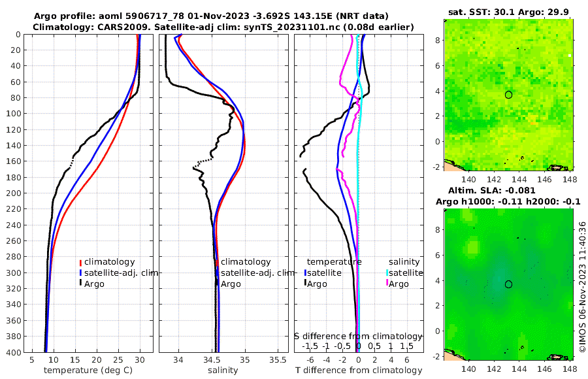
Task: Click the Climatology CARS2009 subtitle line
Action: [223, 27]
